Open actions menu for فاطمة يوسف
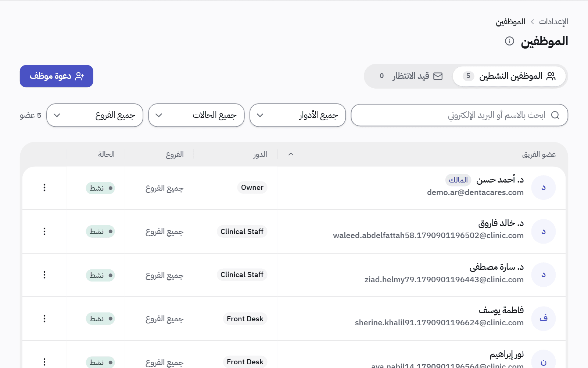 pos(44,319)
